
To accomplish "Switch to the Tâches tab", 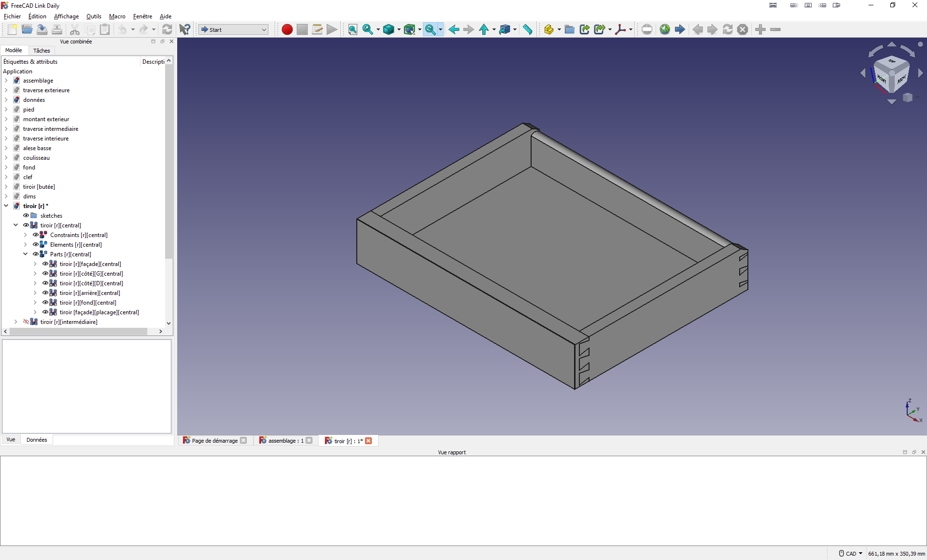I will point(42,50).
